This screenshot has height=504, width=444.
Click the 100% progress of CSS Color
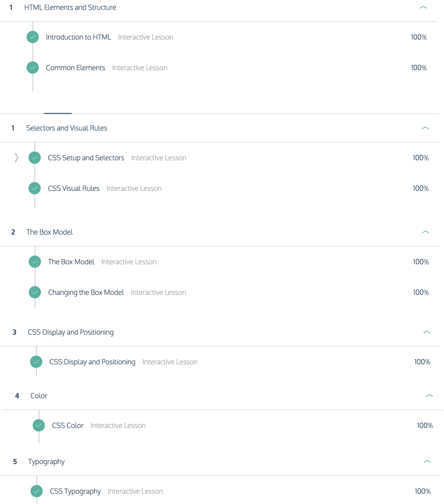425,425
